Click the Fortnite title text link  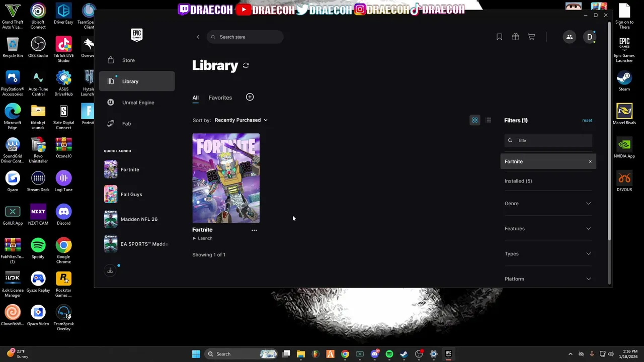202,230
